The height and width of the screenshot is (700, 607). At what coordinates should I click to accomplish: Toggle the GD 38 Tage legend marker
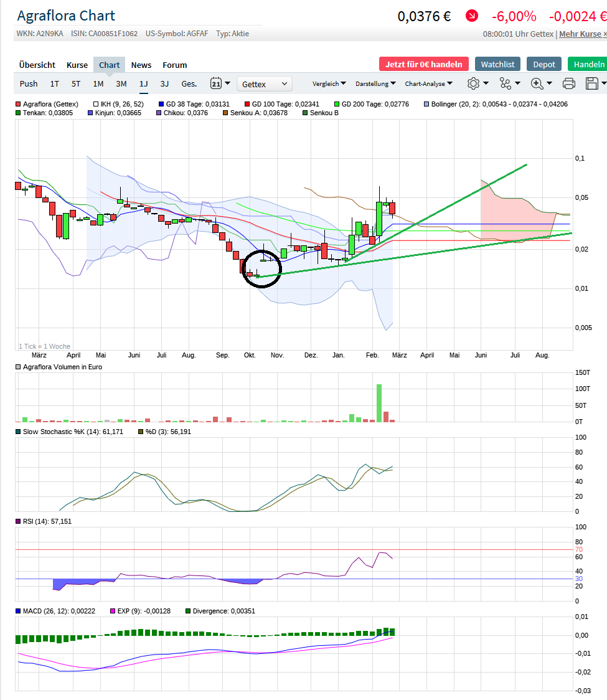[x=161, y=105]
